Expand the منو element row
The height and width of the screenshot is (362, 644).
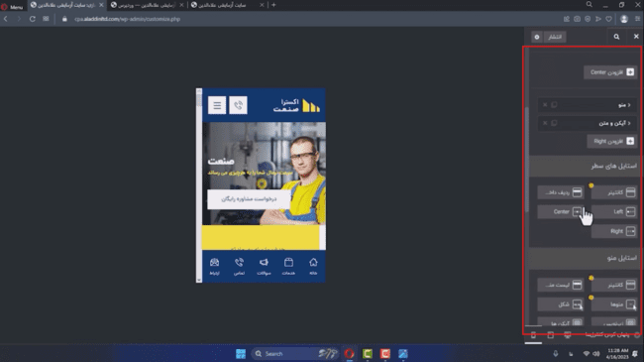coord(587,105)
